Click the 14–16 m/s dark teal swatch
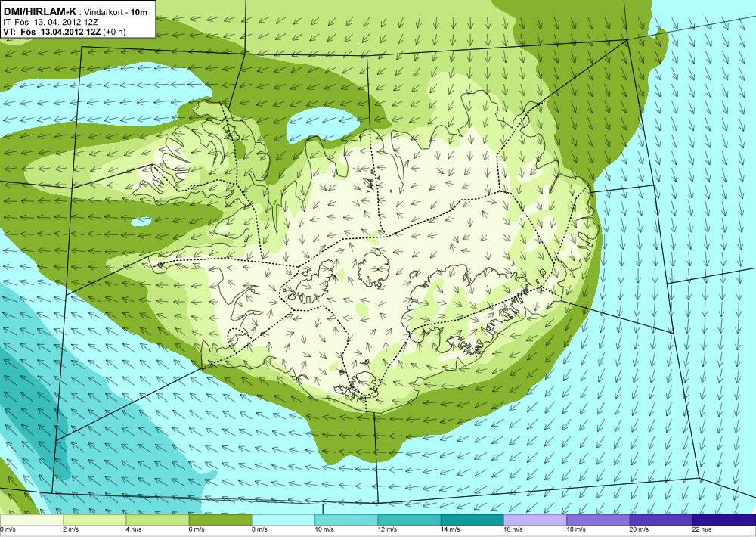The height and width of the screenshot is (537, 756). click(472, 520)
